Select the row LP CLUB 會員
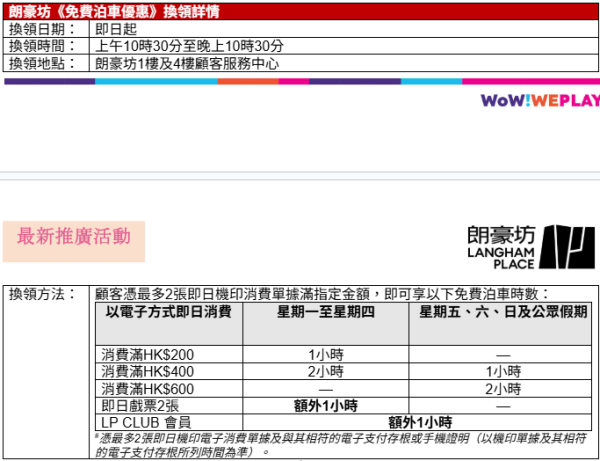The height and width of the screenshot is (461, 600). click(344, 422)
